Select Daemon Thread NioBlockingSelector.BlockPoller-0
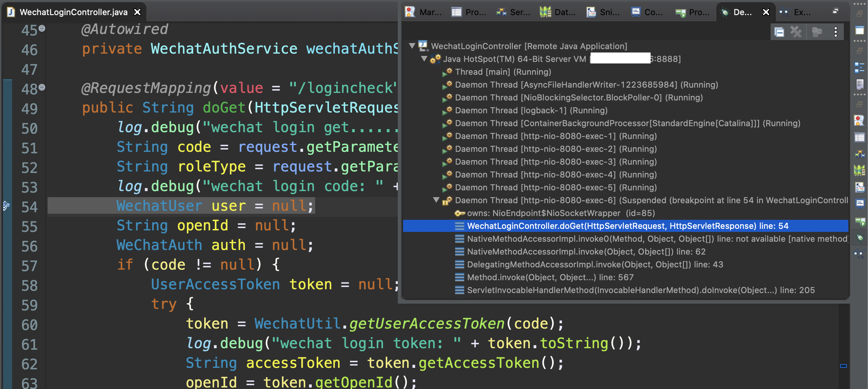 point(626,97)
